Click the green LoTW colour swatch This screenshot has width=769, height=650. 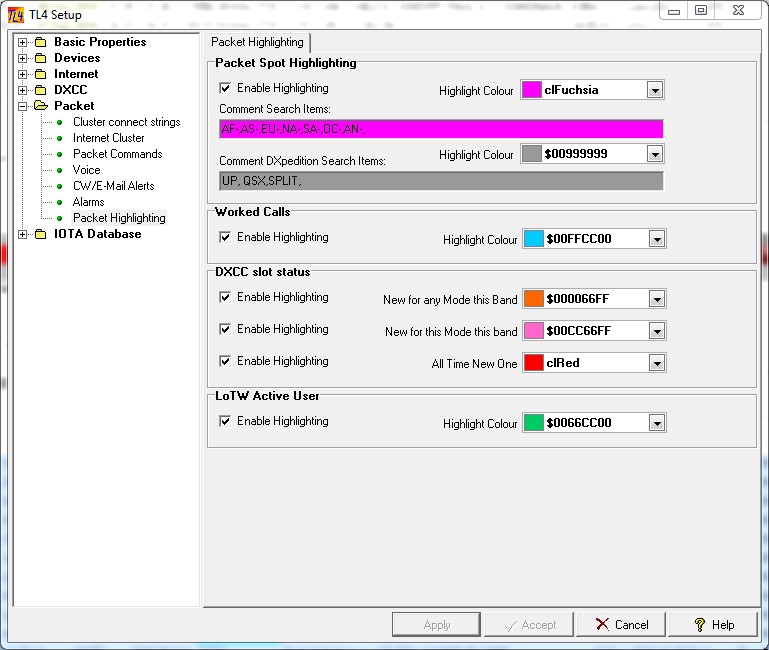tap(534, 423)
